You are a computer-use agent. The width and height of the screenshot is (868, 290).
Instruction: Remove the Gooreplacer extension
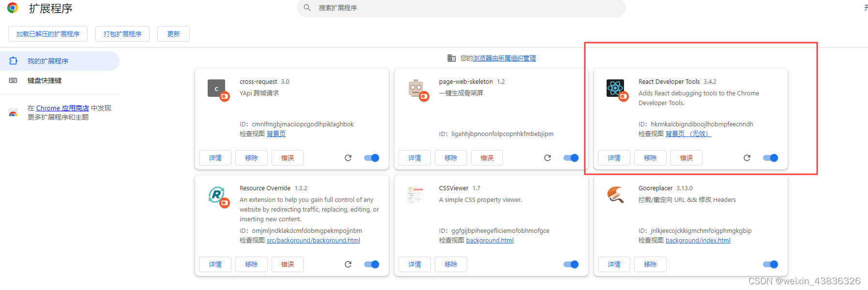[650, 264]
